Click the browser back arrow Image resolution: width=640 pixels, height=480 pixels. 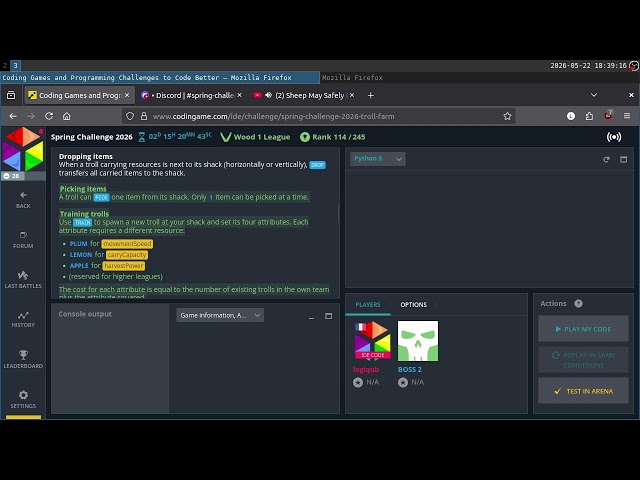click(x=13, y=116)
